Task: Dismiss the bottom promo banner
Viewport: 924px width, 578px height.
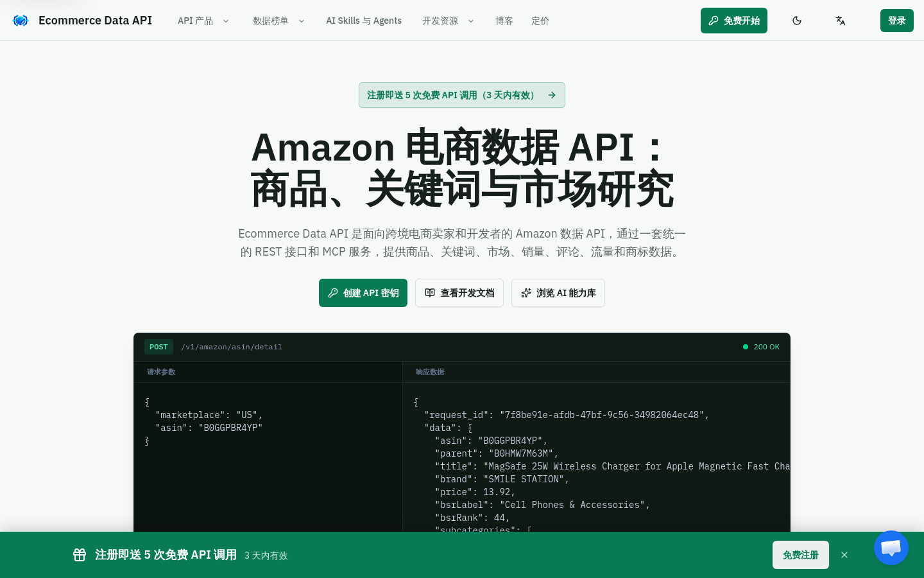Action: pos(844,555)
